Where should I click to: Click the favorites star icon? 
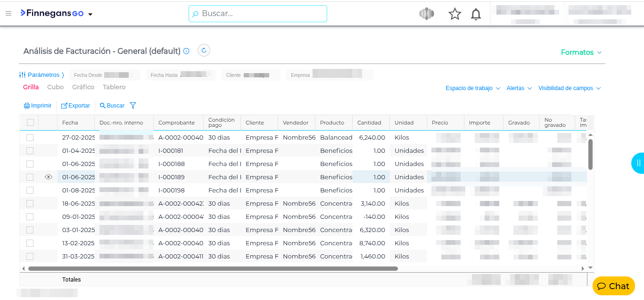[x=454, y=14]
